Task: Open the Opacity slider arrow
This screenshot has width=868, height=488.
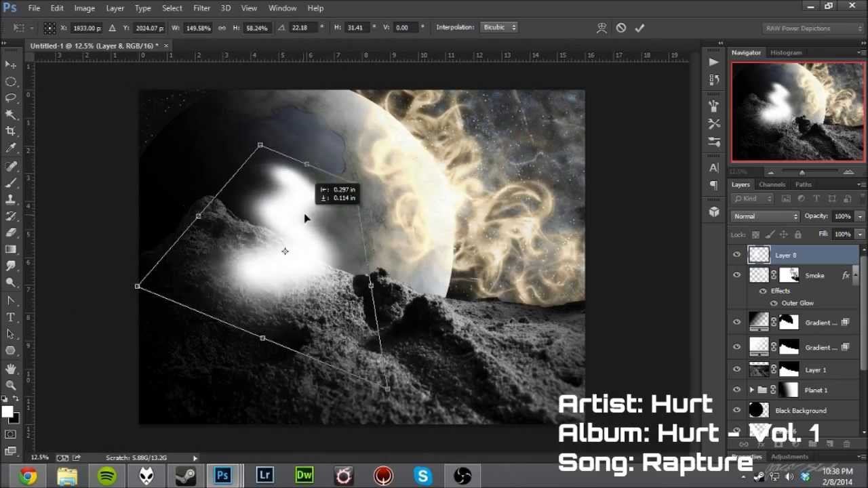Action: click(x=860, y=216)
